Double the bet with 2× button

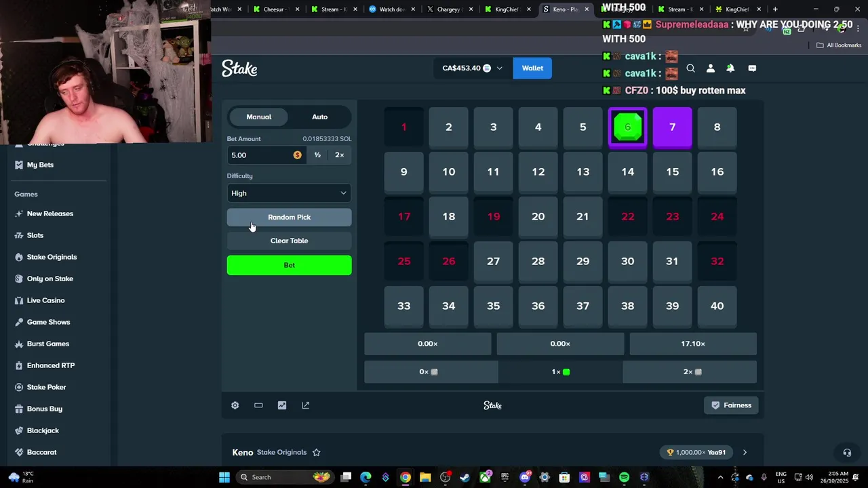[x=340, y=155]
